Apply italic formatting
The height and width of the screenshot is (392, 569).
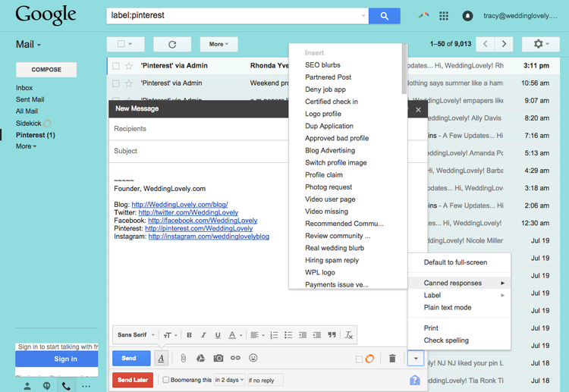[x=203, y=335]
